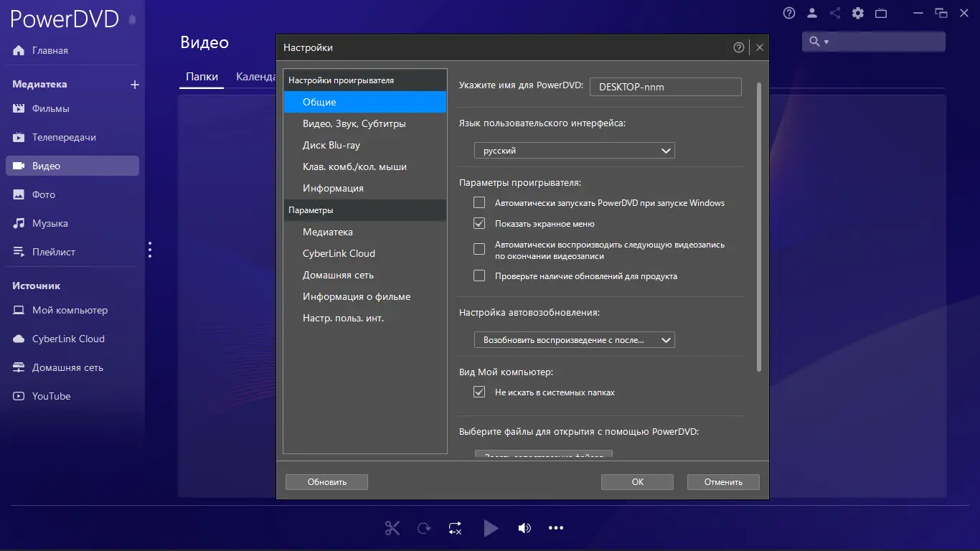Screen dimensions: 980x551
Task: Switch to TV mode icon
Action: pyautogui.click(x=881, y=13)
